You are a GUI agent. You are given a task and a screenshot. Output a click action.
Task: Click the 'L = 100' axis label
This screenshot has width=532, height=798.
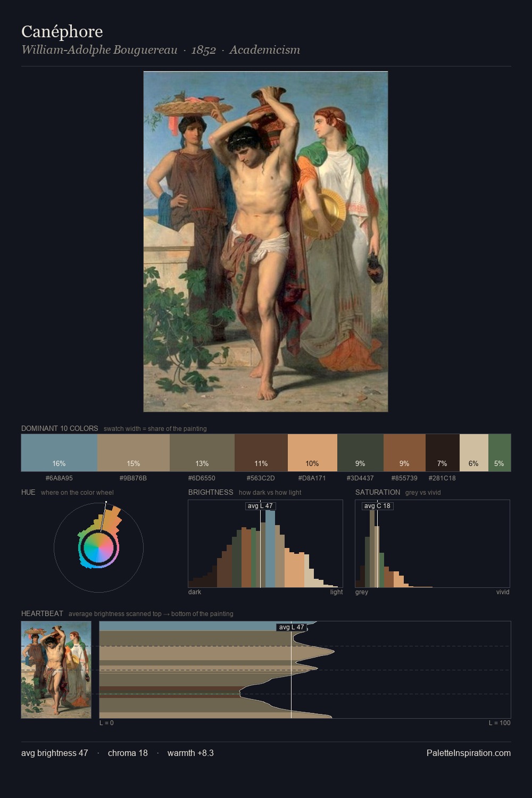tap(500, 723)
